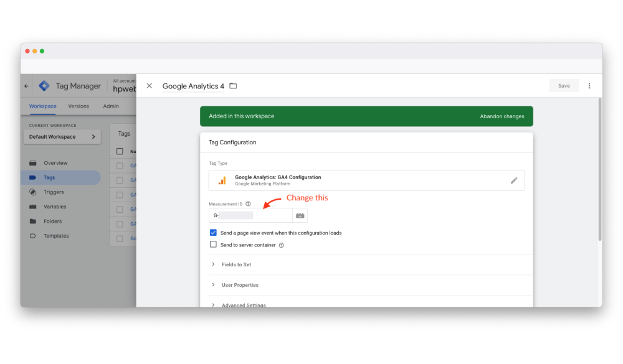Click the folder icon next to tag name
623x364 pixels.
(233, 86)
